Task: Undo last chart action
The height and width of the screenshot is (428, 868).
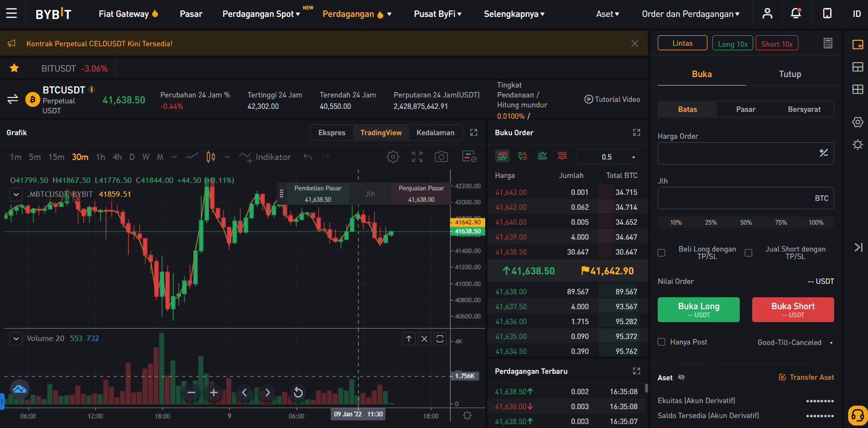Action: (308, 157)
